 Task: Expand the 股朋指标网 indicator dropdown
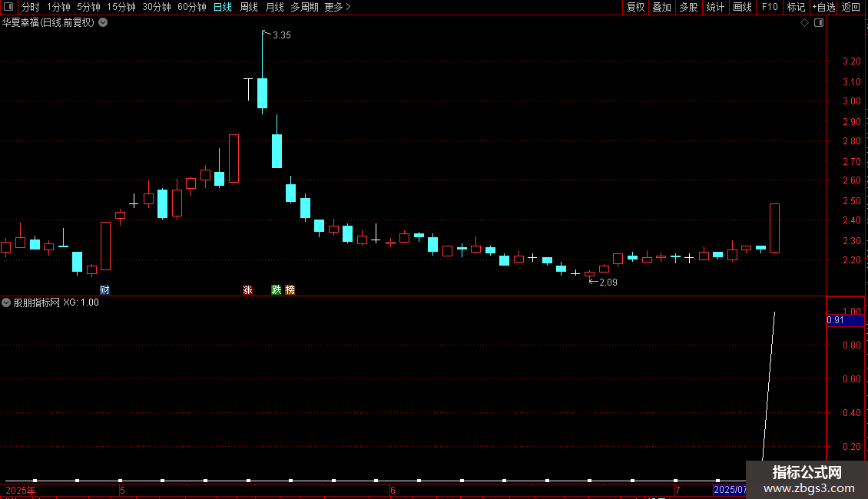click(6, 302)
